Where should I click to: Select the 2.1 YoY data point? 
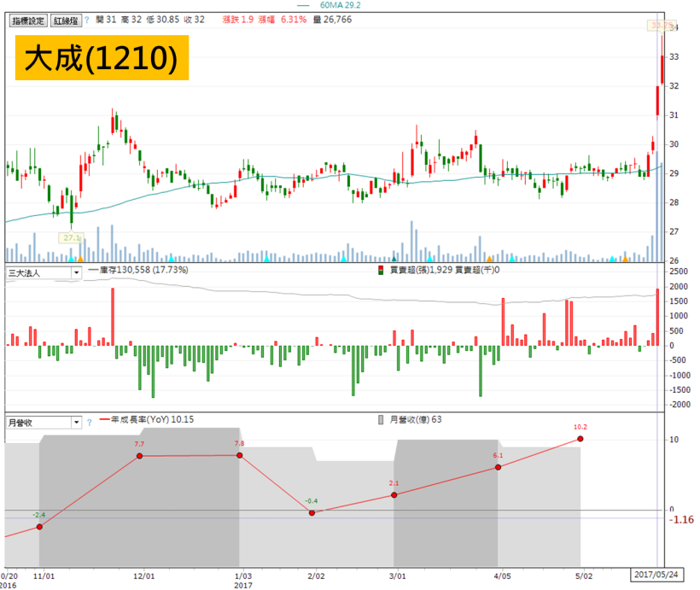coord(394,495)
